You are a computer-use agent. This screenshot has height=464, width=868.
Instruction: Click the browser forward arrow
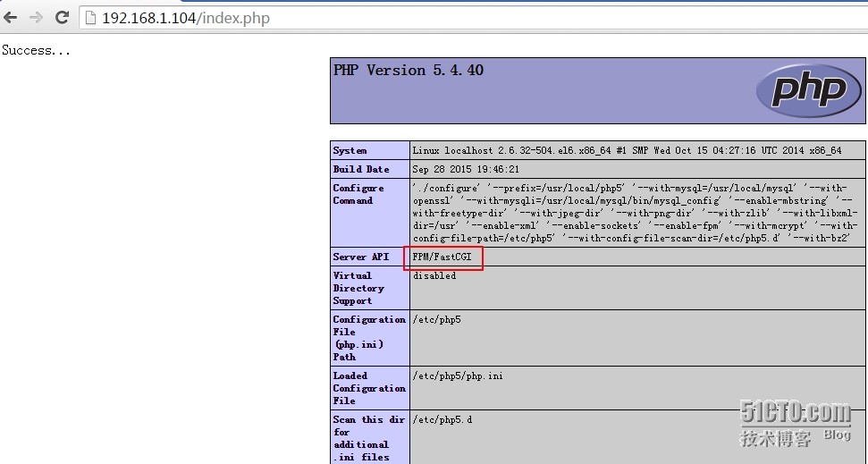(x=36, y=18)
